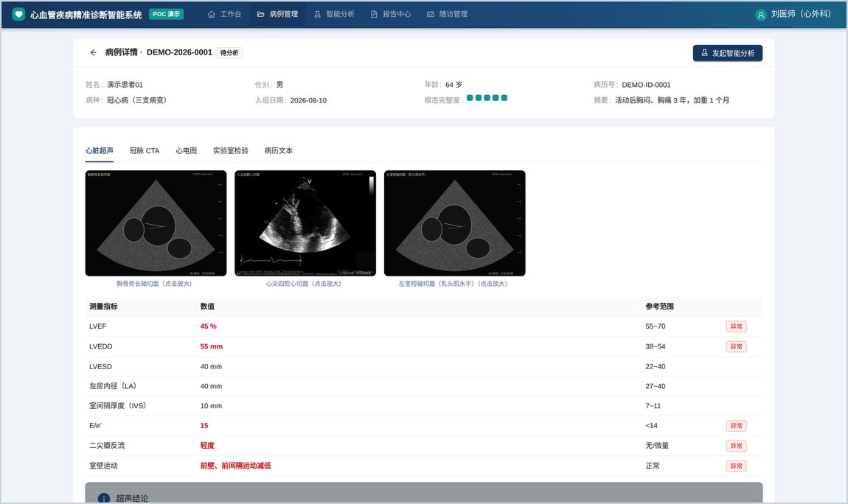Go to 智能分析 in the navigation bar
Screen dimensions: 848x504
[x=334, y=14]
